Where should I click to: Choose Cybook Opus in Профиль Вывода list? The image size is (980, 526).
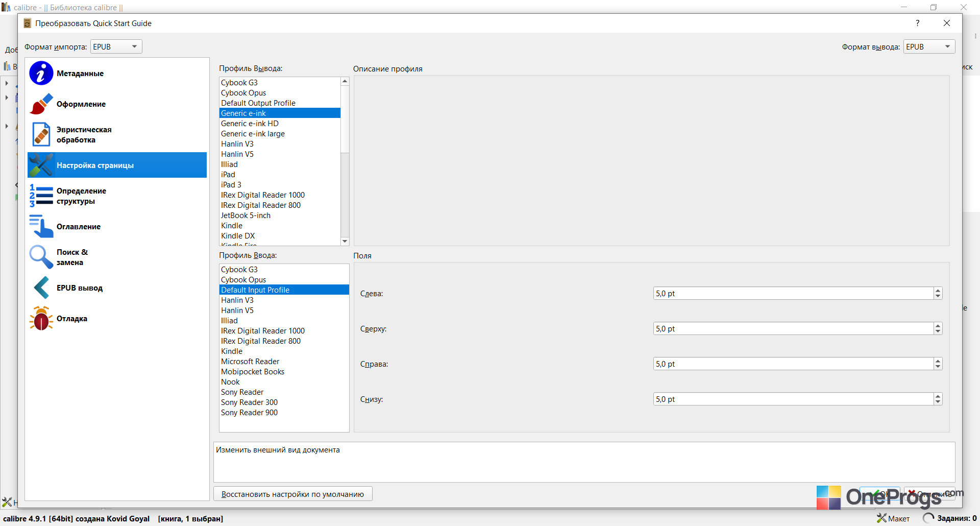280,92
